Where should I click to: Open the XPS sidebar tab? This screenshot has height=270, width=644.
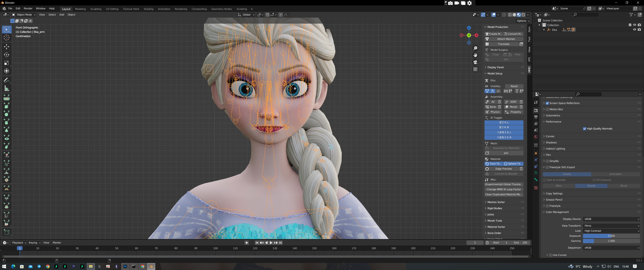pos(529,60)
